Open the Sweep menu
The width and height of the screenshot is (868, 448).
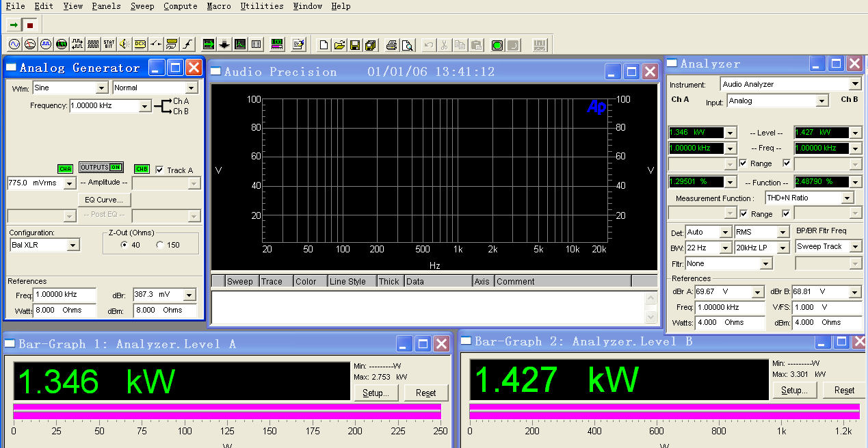[x=142, y=6]
